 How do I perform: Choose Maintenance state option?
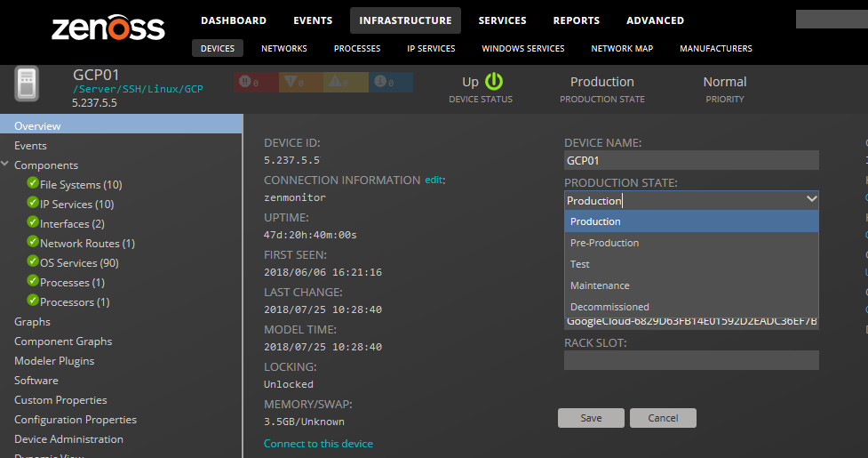click(691, 285)
